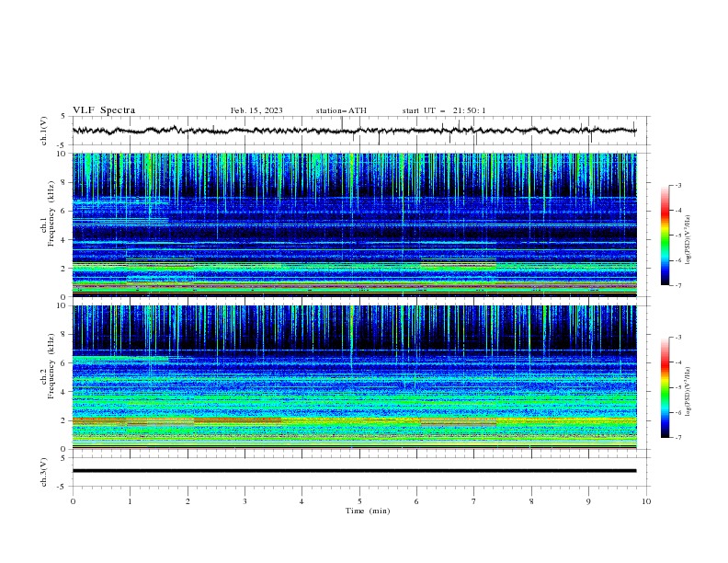Viewport: 728px width, 563px height.
Task: Click the time axis tick label "4"
Action: (x=302, y=501)
